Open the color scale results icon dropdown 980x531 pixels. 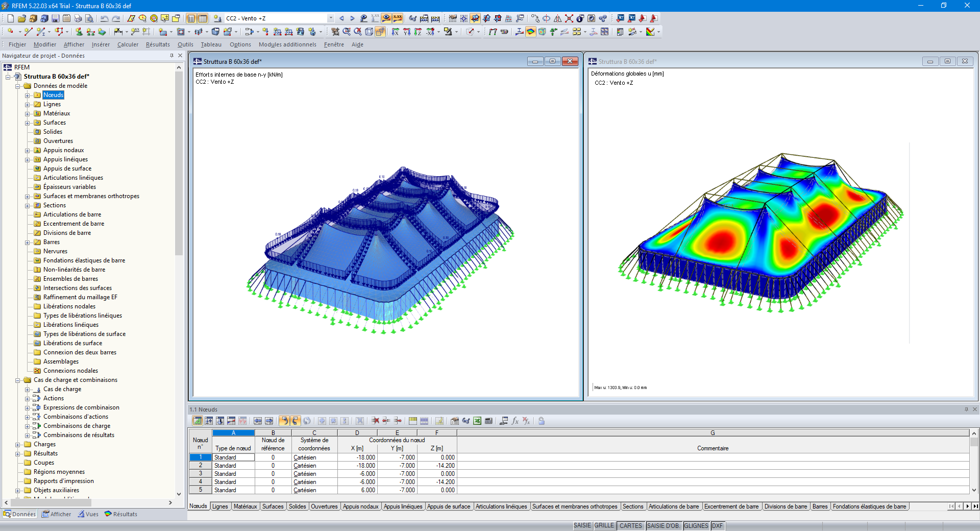click(x=658, y=32)
